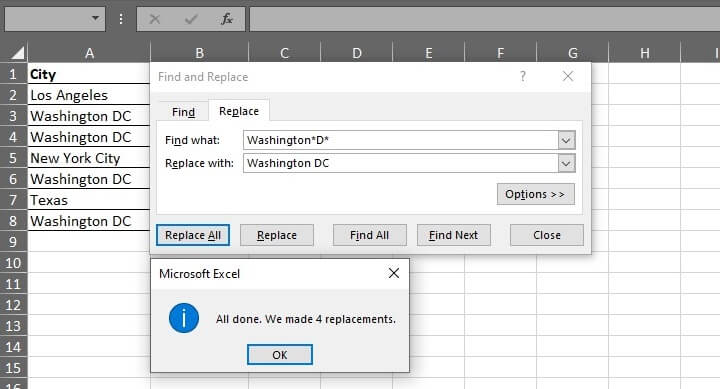Select row 1 header
Image resolution: width=720 pixels, height=389 pixels.
pyautogui.click(x=13, y=74)
